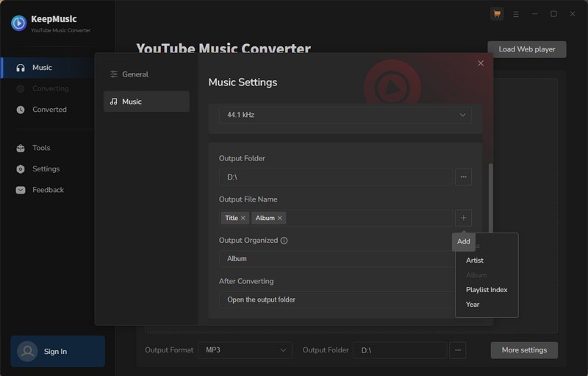Click the gear icon beside Settings
The width and height of the screenshot is (588, 376).
(x=21, y=169)
